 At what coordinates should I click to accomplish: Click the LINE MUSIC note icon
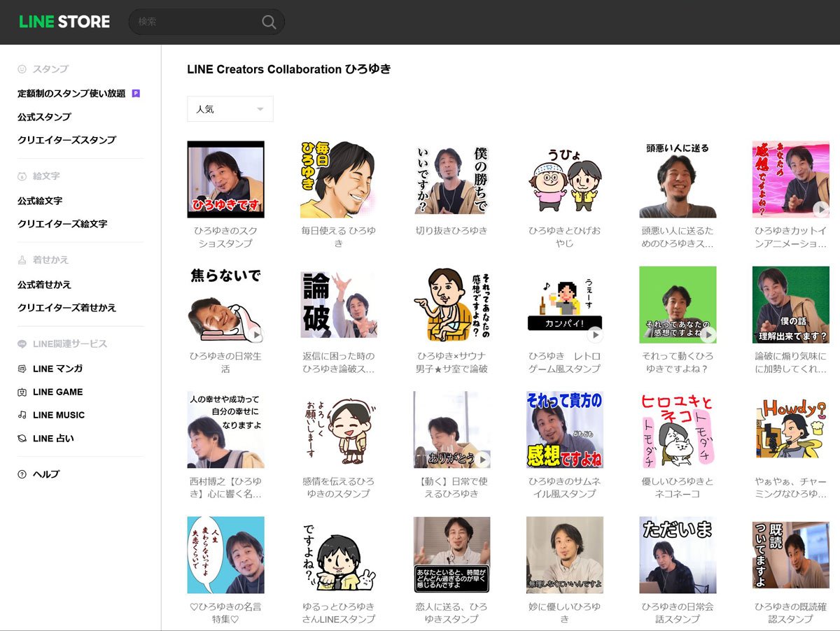click(x=22, y=415)
